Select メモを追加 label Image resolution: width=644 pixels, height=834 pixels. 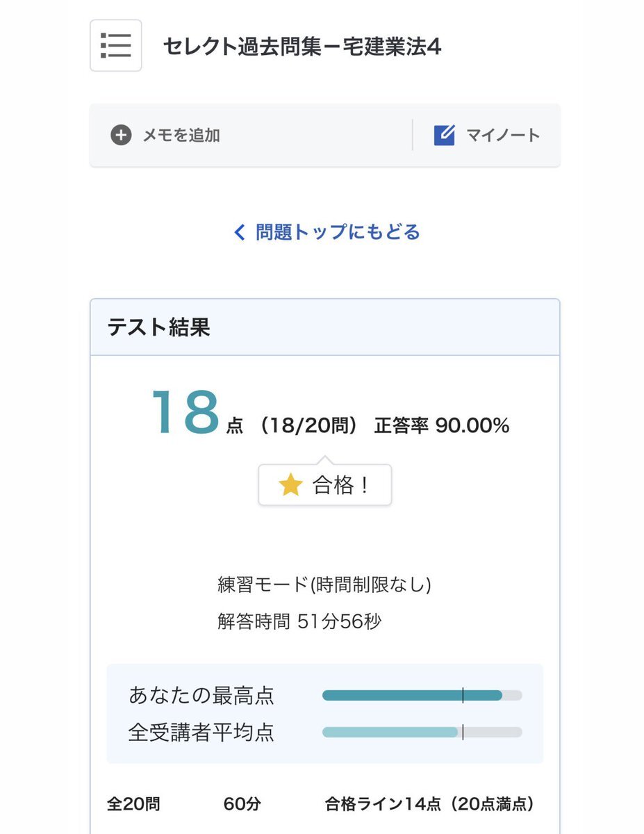click(181, 135)
